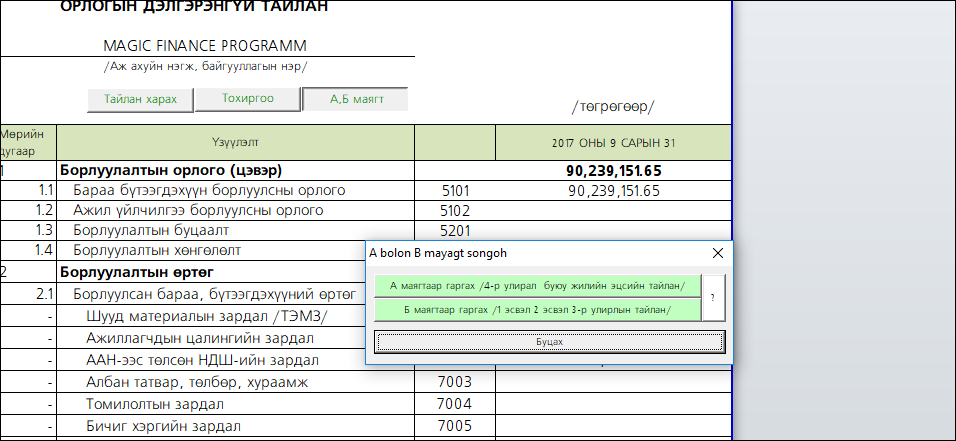The image size is (956, 441).
Task: Click the MAGIC FINANCE PROGRAMM title cell
Action: coord(205,46)
